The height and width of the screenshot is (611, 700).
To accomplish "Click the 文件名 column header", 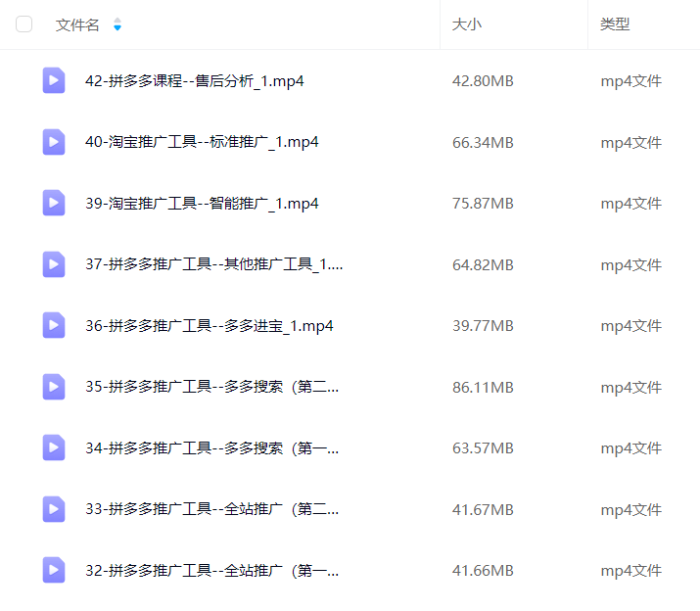I will tap(77, 24).
